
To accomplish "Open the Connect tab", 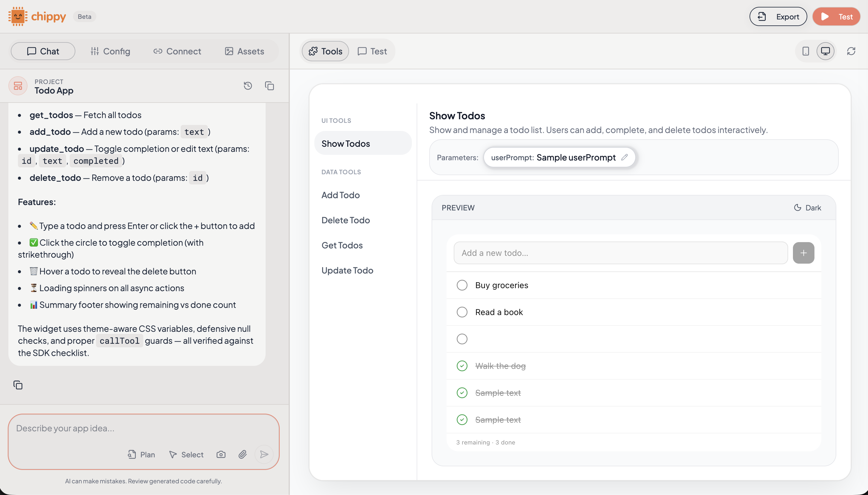I will coord(177,51).
